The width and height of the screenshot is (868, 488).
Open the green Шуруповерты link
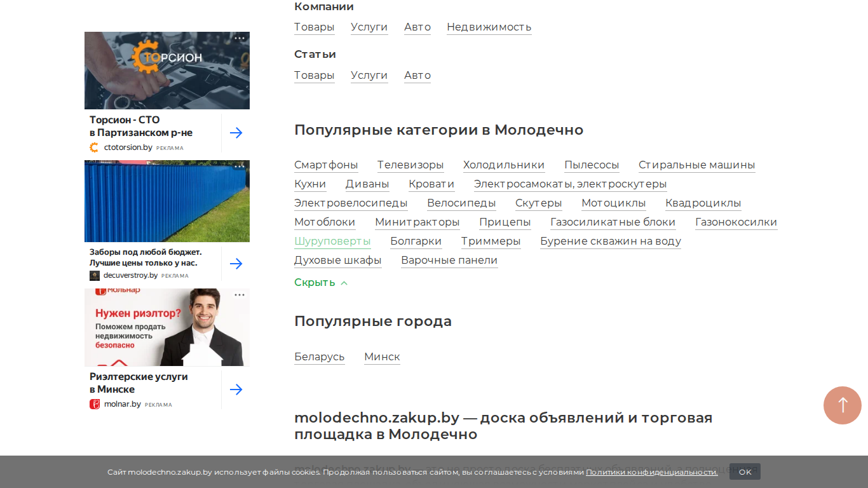[332, 241]
